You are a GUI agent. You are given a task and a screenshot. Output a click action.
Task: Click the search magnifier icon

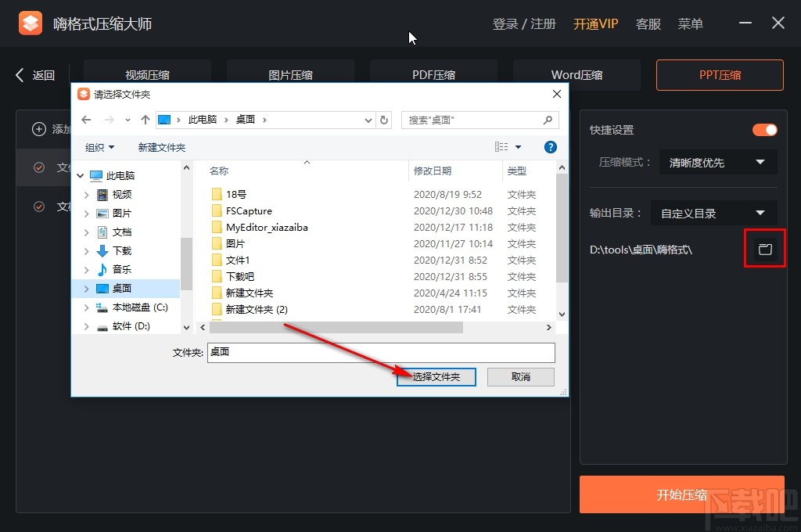(548, 120)
